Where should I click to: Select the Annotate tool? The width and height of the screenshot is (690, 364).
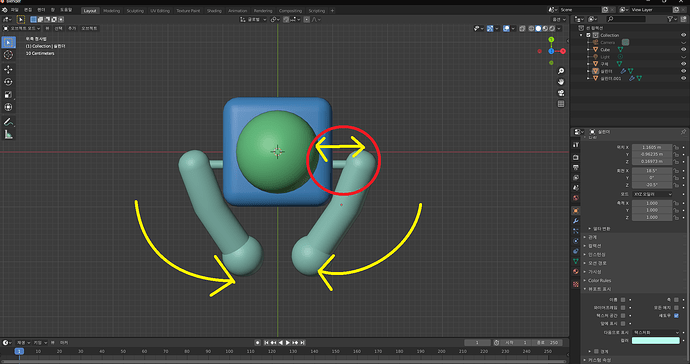pyautogui.click(x=8, y=122)
